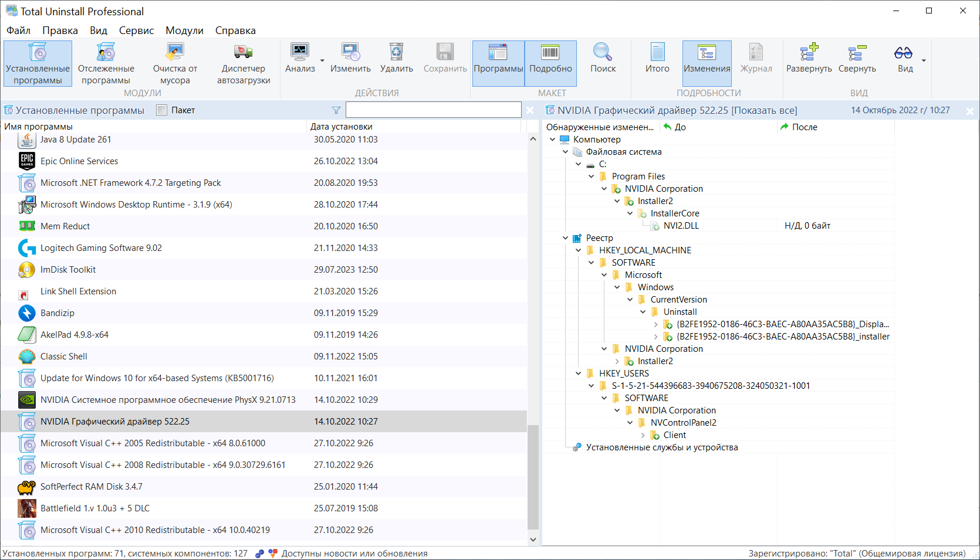Click Свернуть to collapse all nodes
Screen dimensions: 980x560
click(x=857, y=52)
